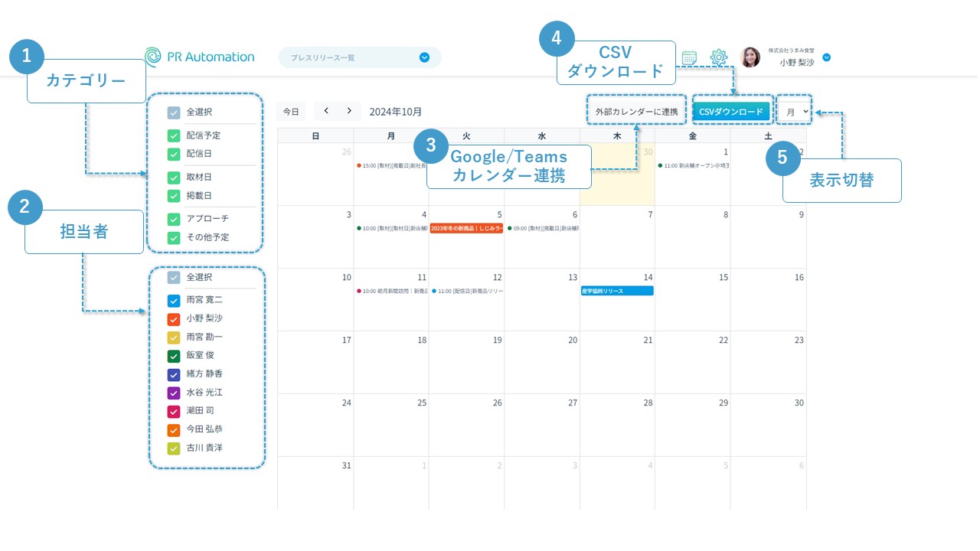Open the settings gear icon
Viewport: 980px width, 551px height.
coord(718,57)
